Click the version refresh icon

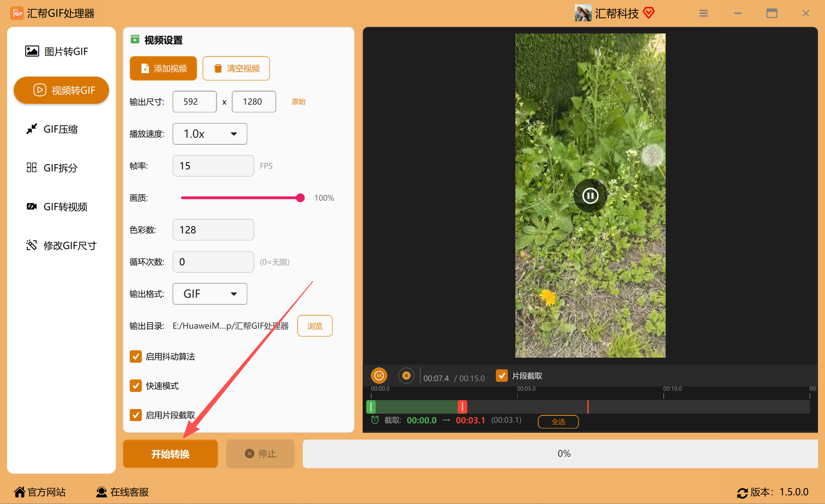(x=742, y=493)
